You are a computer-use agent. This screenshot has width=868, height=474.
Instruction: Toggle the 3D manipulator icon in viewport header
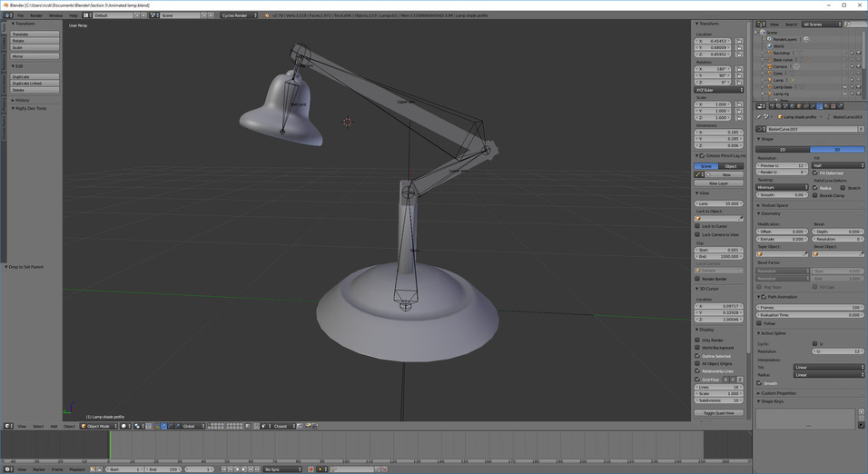157,426
